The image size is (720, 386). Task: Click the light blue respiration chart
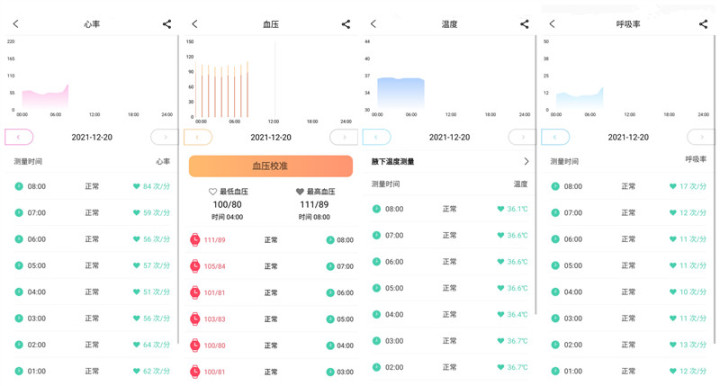579,98
